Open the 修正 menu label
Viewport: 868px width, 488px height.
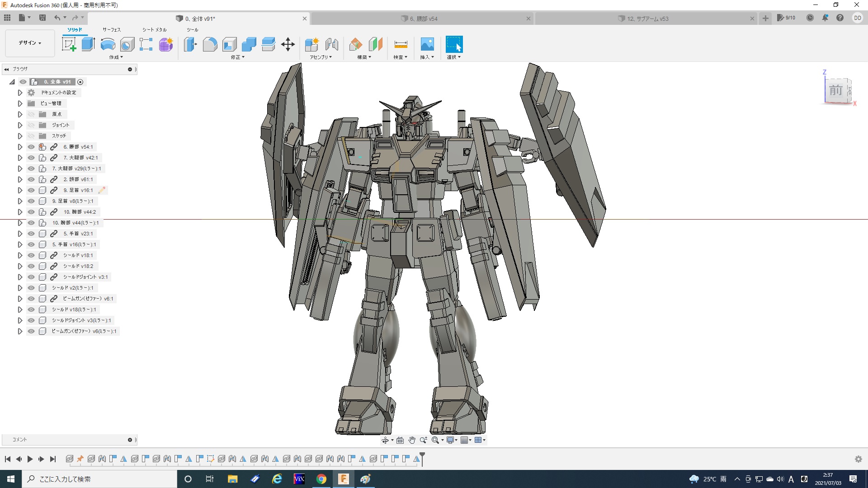(x=237, y=57)
